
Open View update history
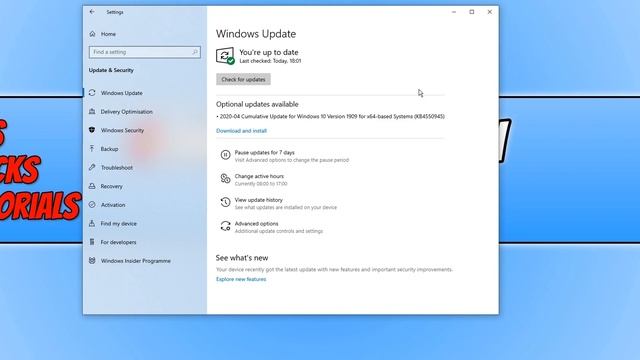tap(259, 200)
